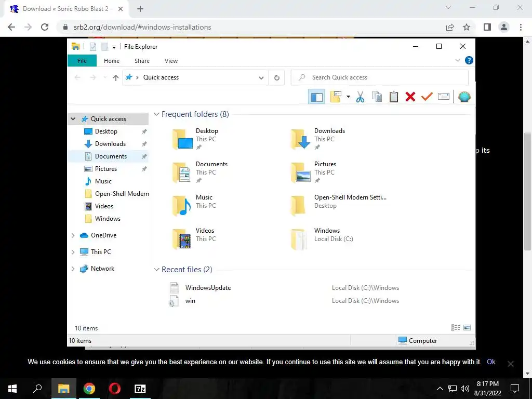Open the address bar history dropdown
532x399 pixels.
click(261, 78)
